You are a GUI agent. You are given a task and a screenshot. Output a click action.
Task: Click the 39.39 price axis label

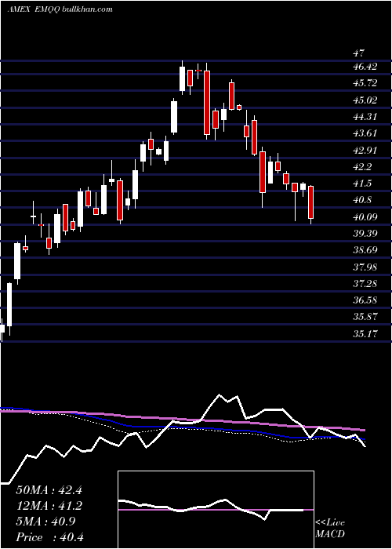point(365,234)
